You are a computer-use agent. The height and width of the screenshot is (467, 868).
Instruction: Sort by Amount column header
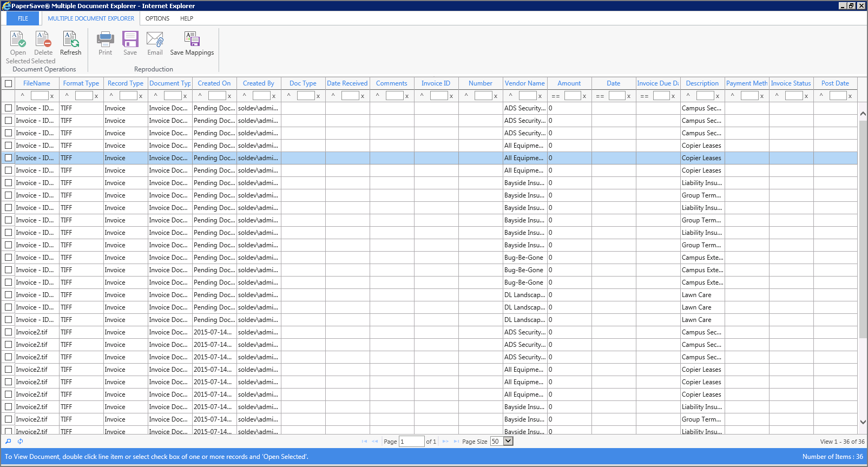point(569,83)
